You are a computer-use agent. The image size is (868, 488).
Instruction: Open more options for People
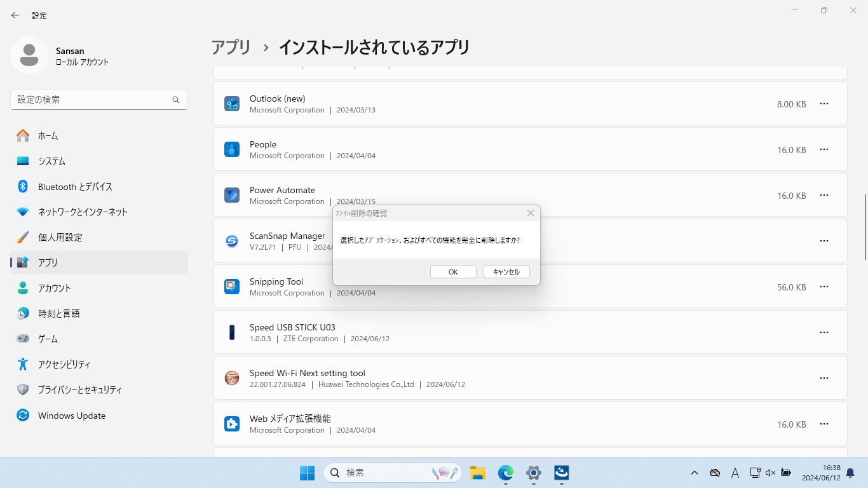click(824, 149)
